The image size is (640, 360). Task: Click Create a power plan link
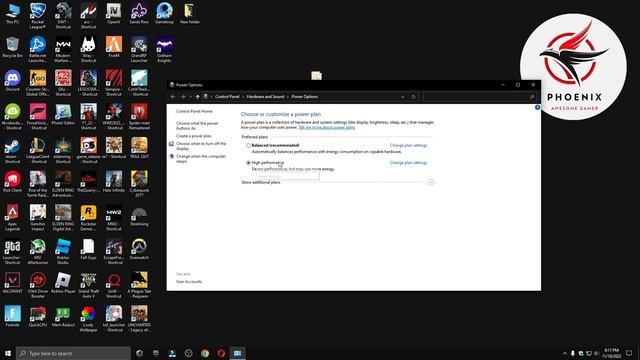coord(193,136)
